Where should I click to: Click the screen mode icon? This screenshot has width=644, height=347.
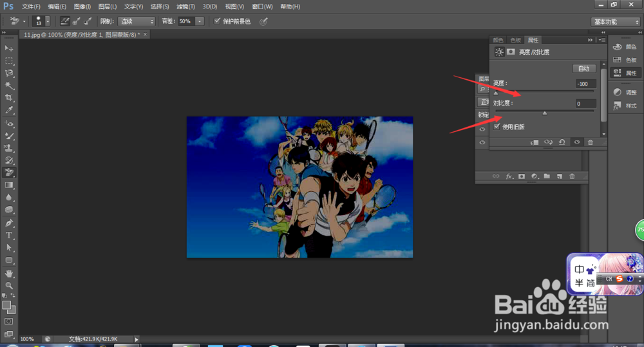(8, 334)
